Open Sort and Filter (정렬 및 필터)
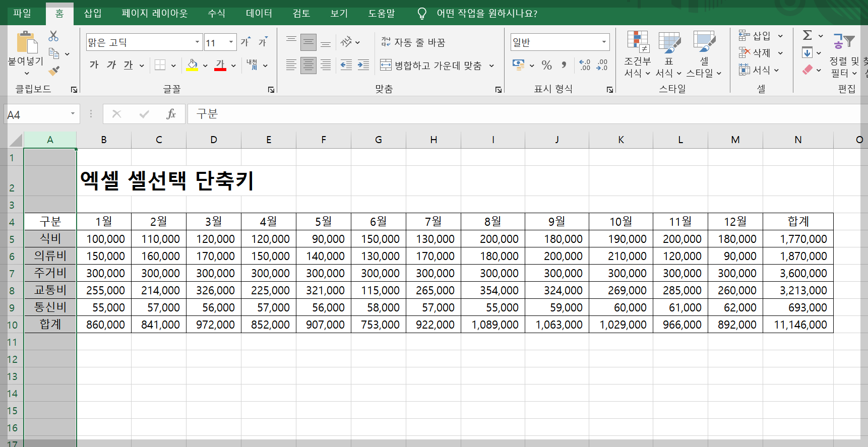This screenshot has height=447, width=868. (844, 54)
